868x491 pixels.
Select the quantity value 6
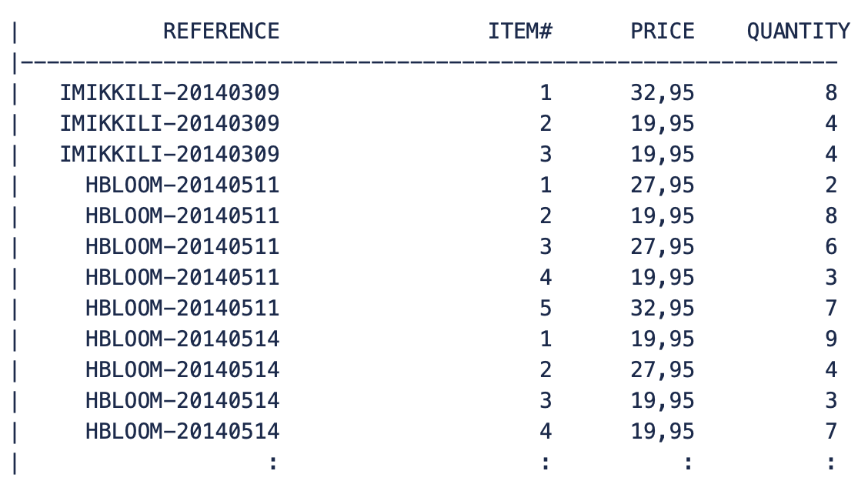pos(830,247)
